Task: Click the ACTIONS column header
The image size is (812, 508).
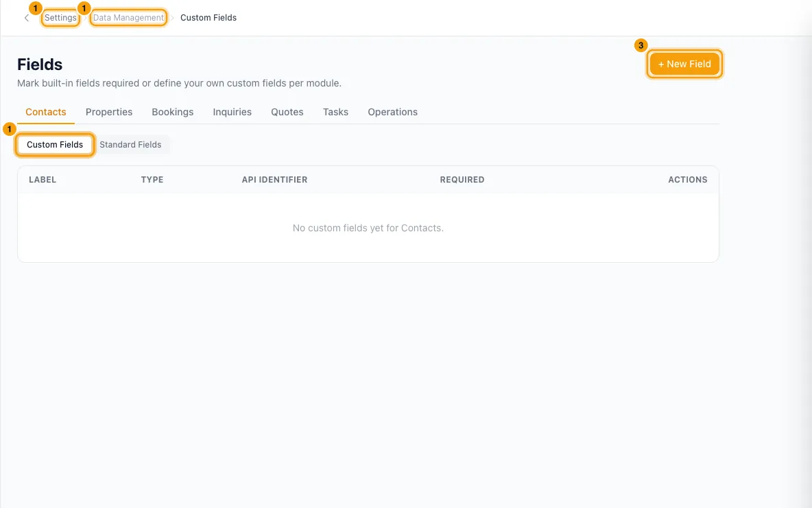Action: (x=687, y=180)
